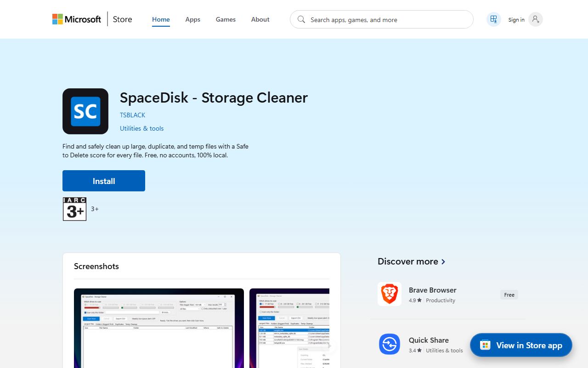Open the Quick Share app title
This screenshot has height=368, width=588.
pos(429,340)
